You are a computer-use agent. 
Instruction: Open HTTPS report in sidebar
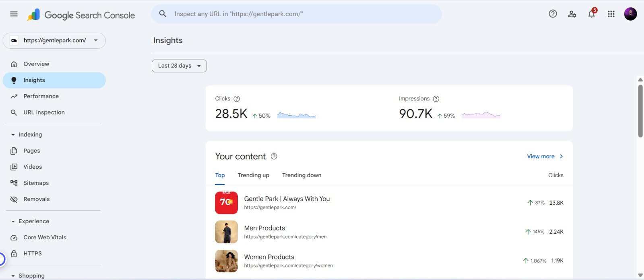tap(54, 253)
